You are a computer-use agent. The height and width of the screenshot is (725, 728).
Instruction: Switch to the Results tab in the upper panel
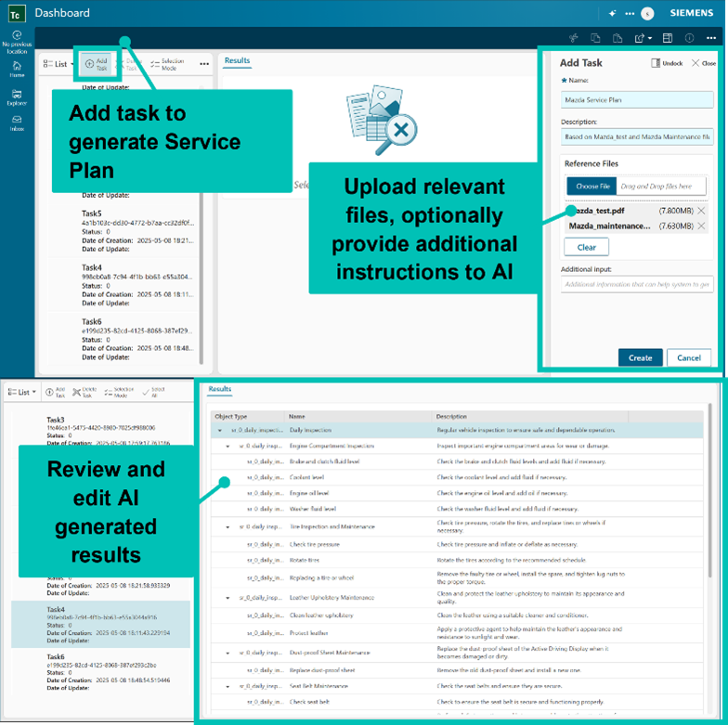[x=237, y=61]
